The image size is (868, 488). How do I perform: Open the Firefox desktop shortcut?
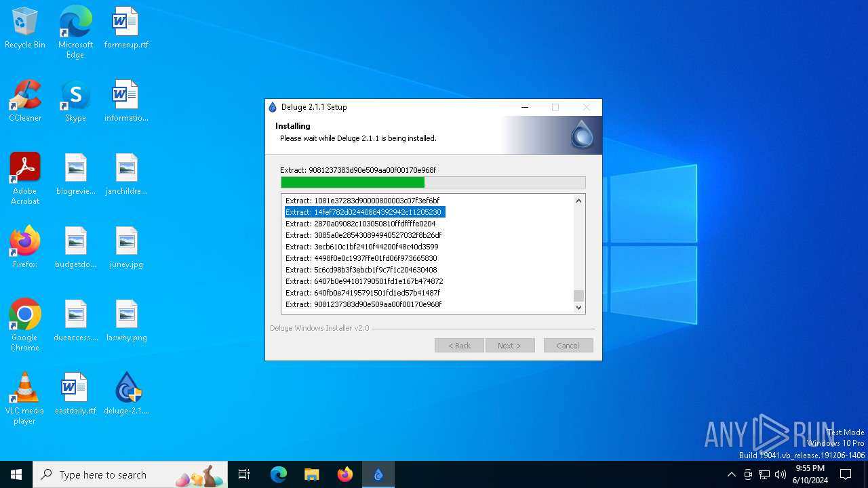click(25, 248)
